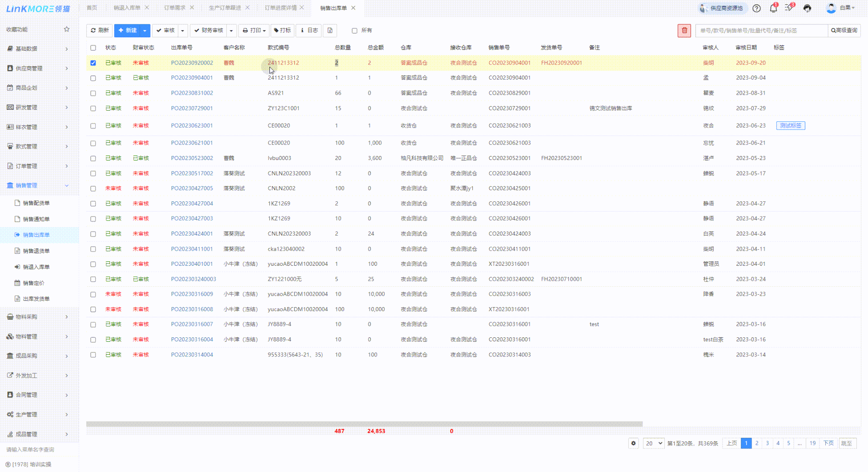The height and width of the screenshot is (472, 868).
Task: Open the notification bell icon
Action: 773,8
